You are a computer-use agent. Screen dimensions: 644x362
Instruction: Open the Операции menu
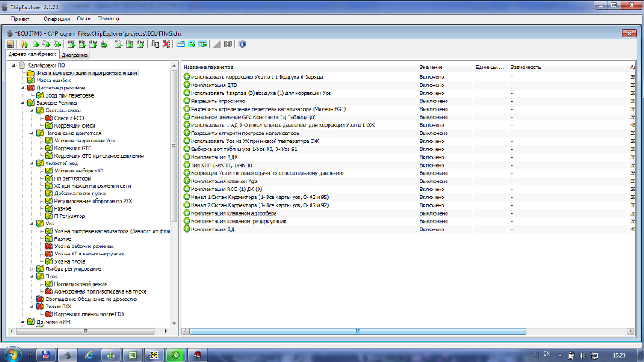(57, 18)
